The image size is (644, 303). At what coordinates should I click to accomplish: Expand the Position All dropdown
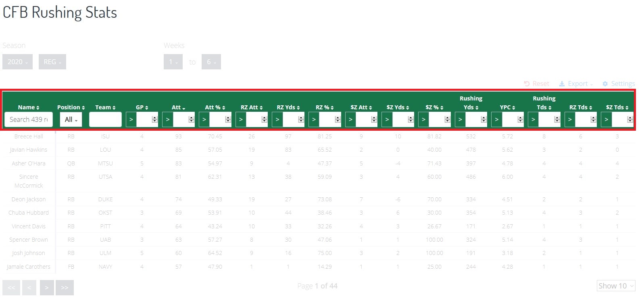point(71,119)
